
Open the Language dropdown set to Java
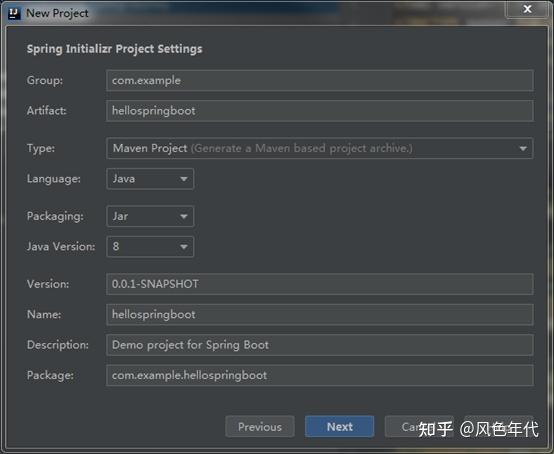click(150, 179)
